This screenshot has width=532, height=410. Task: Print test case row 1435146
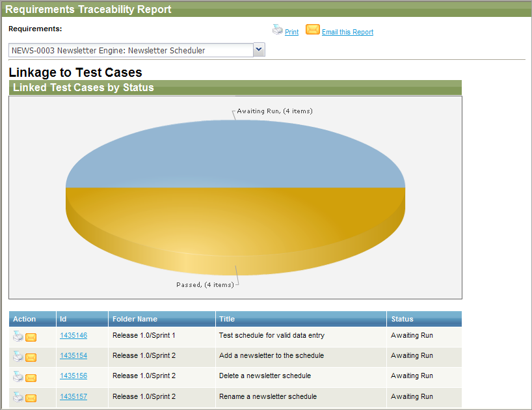click(18, 336)
